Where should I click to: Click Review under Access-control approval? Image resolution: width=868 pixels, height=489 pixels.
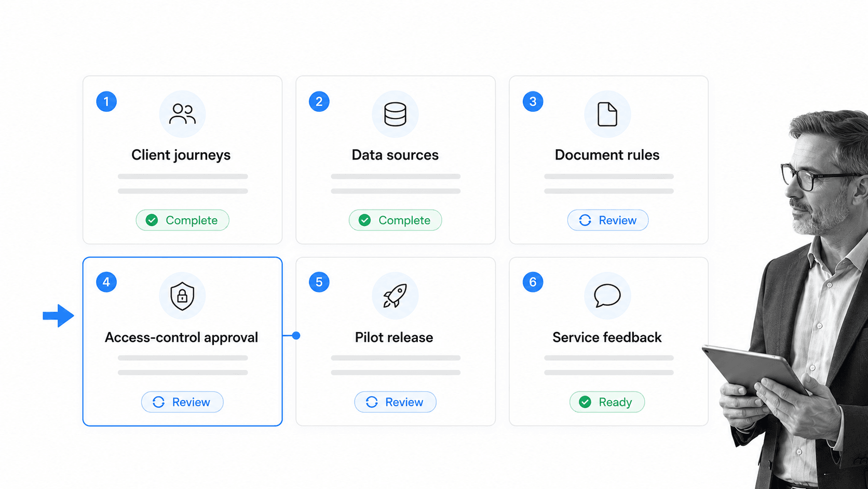pyautogui.click(x=182, y=402)
